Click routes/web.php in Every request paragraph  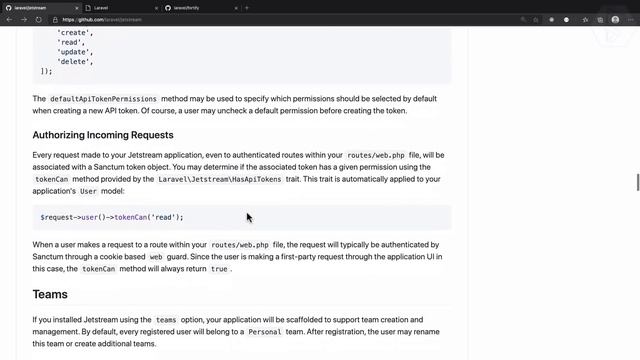tap(376, 156)
